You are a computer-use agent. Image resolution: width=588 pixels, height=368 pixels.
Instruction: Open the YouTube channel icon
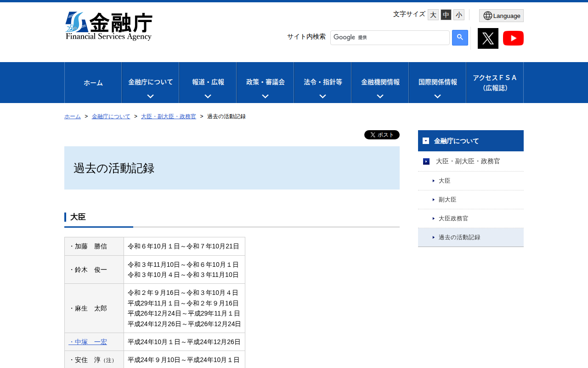click(513, 38)
